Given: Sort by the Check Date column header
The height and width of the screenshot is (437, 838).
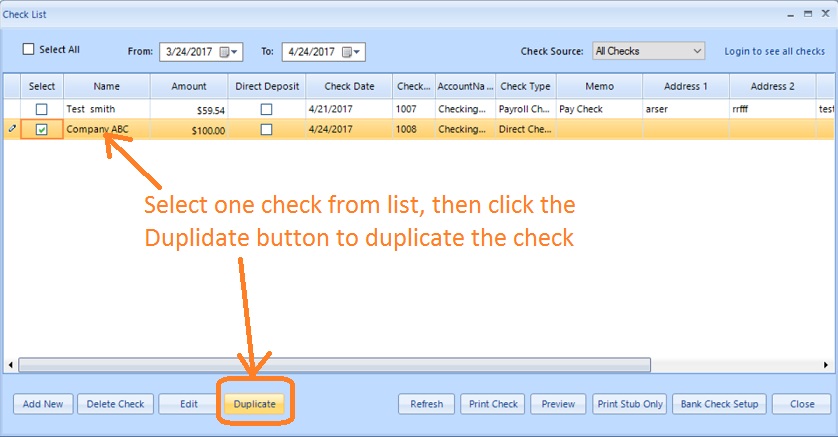Looking at the screenshot, I should (x=349, y=87).
